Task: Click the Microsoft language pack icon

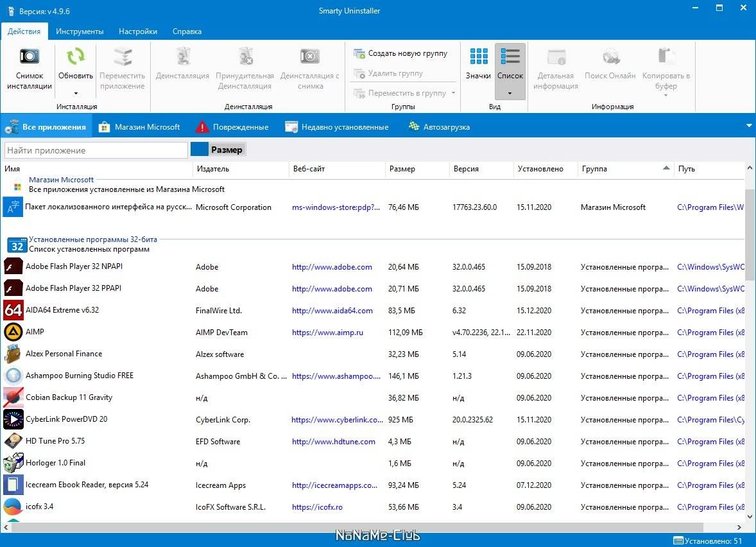Action: click(13, 207)
